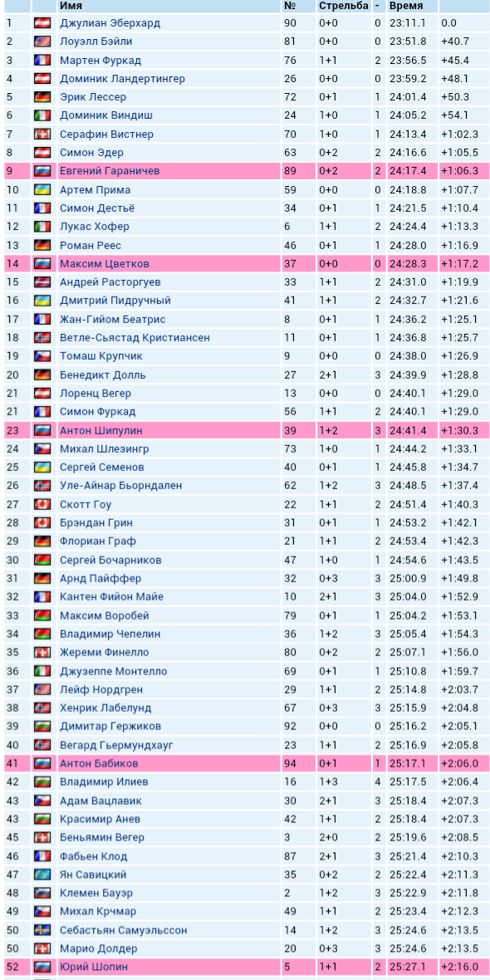Click the Russian flag beside Евгений Гараничев
490x980 pixels.
(42, 171)
